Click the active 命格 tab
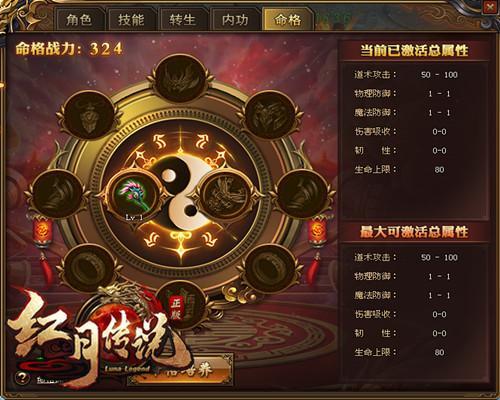Viewport: 500px width, 400px height. [x=288, y=20]
